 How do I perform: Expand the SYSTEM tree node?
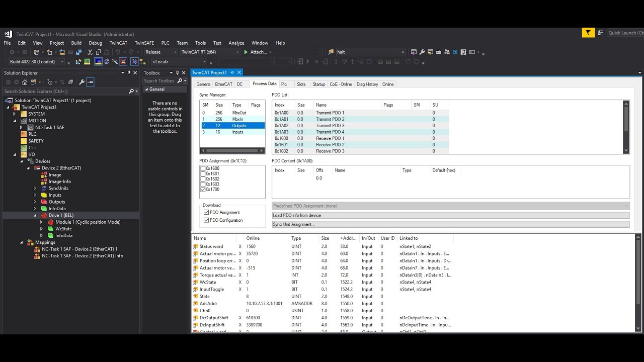click(15, 114)
